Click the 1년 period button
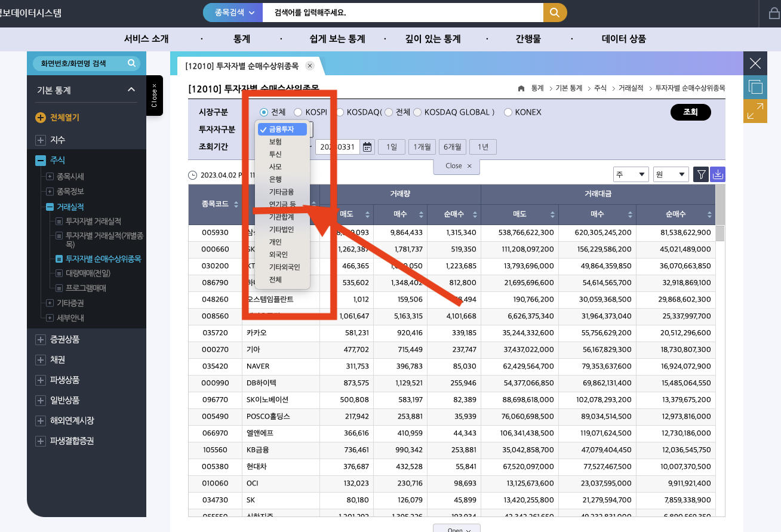Image resolution: width=781 pixels, height=532 pixels. coord(483,147)
